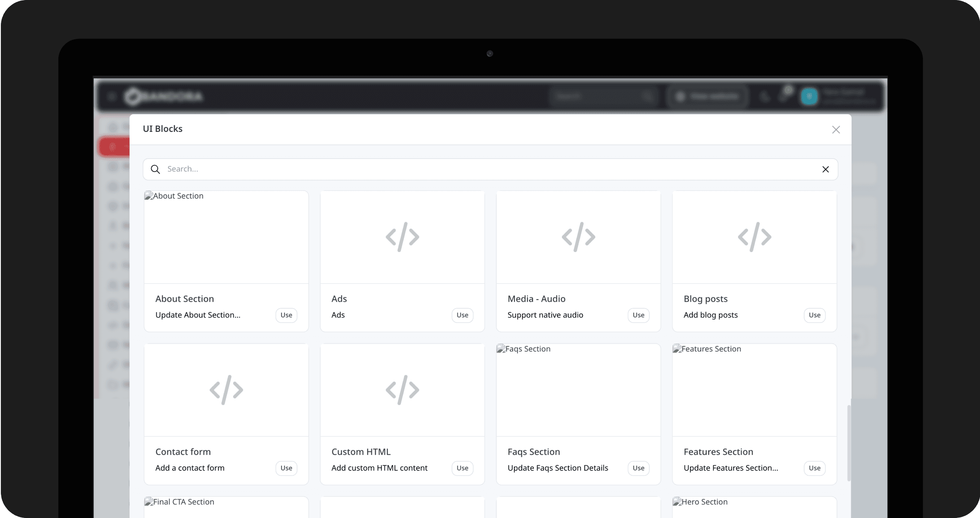Click the 'Custom HTML' card title
Image resolution: width=980 pixels, height=518 pixels.
coord(361,452)
